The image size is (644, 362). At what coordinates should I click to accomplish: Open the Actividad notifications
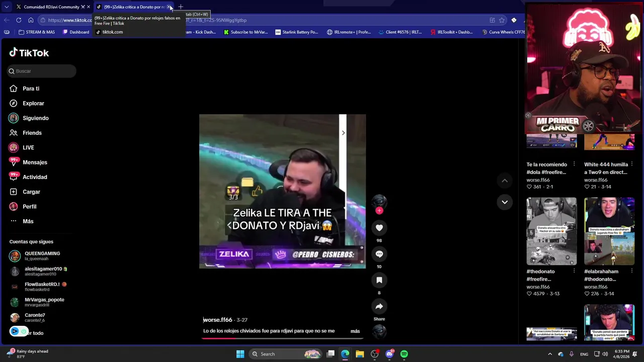pos(35,177)
